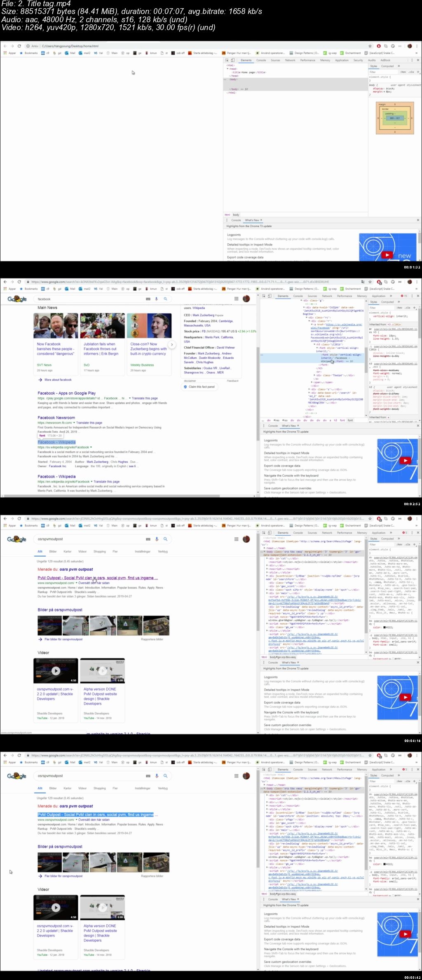Click Google account avatar in facebook search frame
The image size is (422, 980).
click(246, 299)
